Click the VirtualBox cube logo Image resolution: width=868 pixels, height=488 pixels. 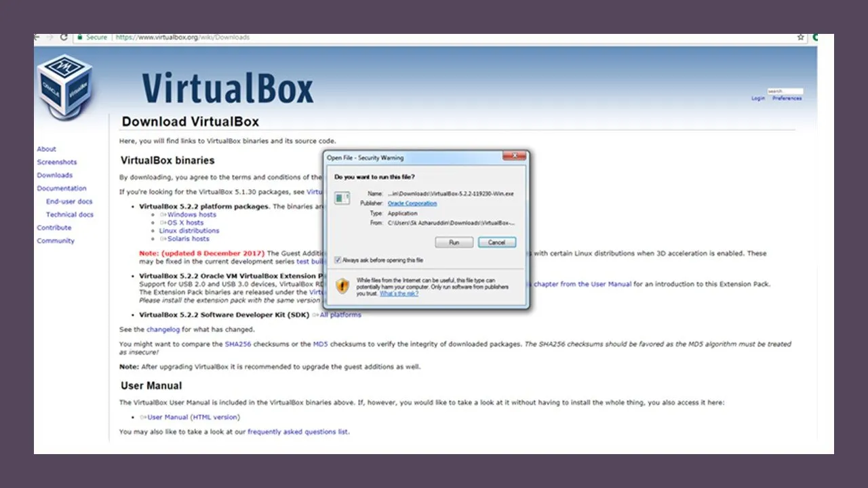[65, 87]
